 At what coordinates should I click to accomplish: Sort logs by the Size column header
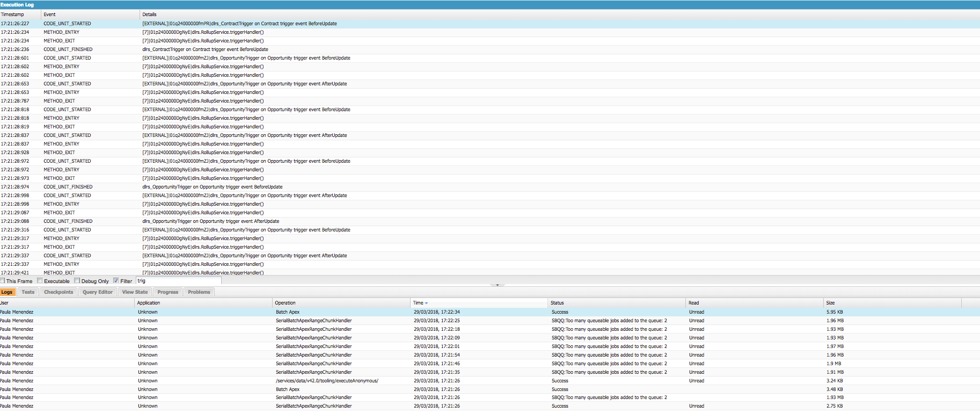830,303
